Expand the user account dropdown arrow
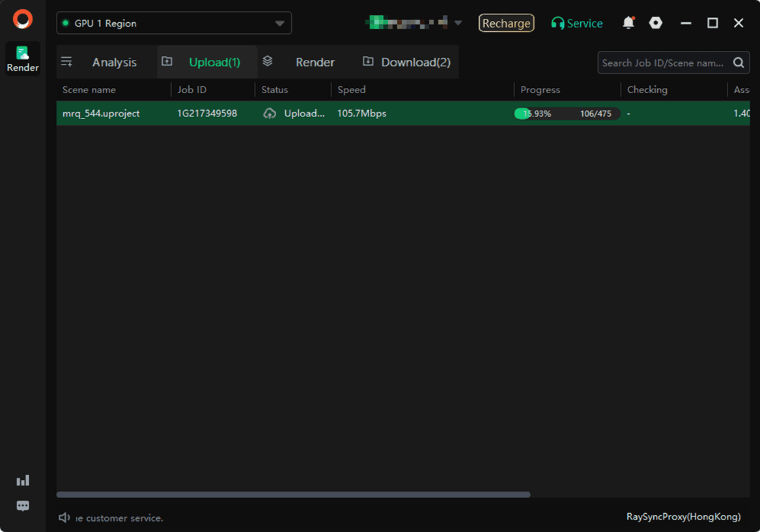This screenshot has height=532, width=760. pyautogui.click(x=458, y=23)
